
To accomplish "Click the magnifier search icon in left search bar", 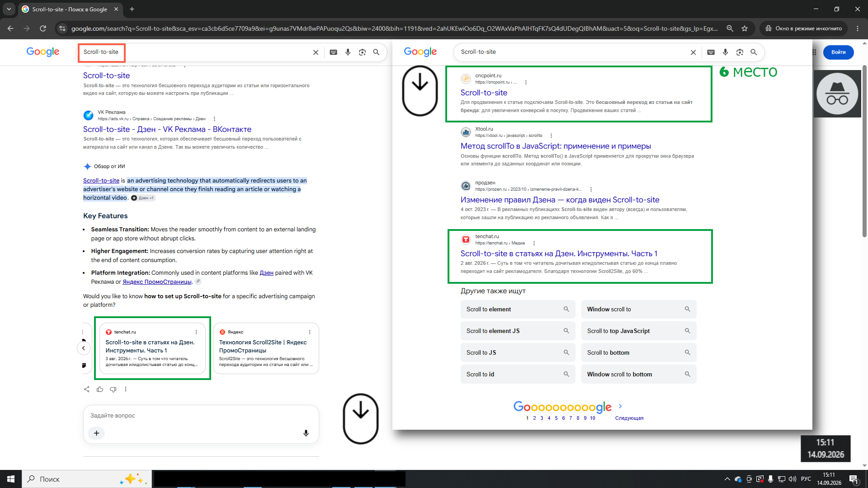I will click(x=376, y=52).
